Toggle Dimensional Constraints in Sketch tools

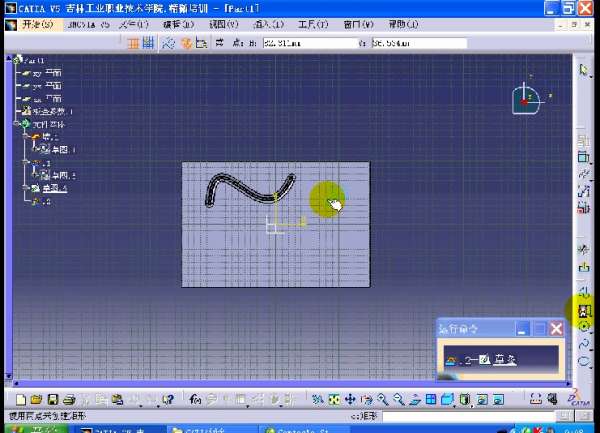[201, 43]
